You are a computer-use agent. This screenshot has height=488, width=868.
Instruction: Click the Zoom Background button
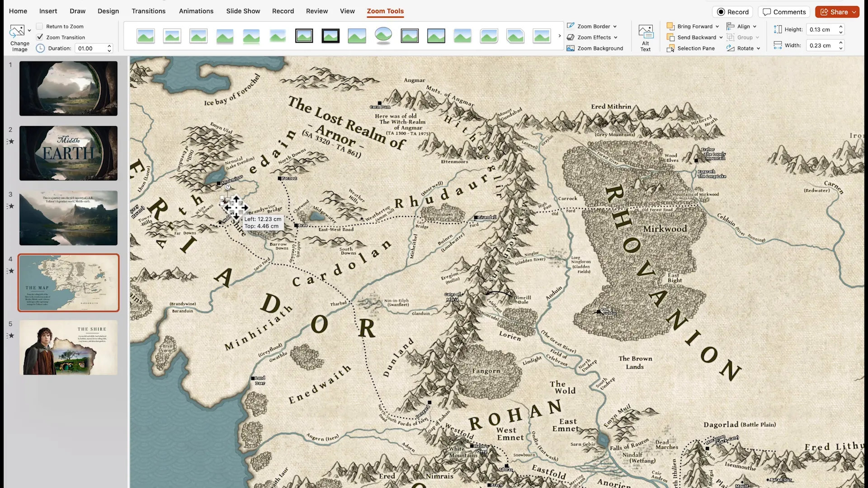click(595, 48)
